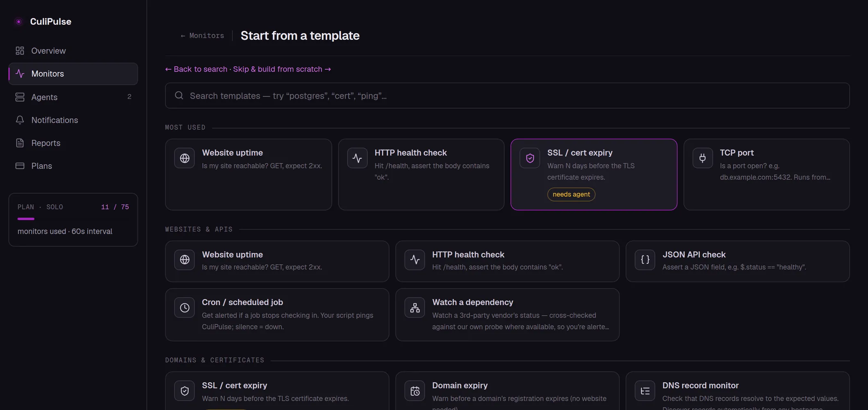This screenshot has width=868, height=410.
Task: Click the Reports document icon
Action: [x=20, y=143]
